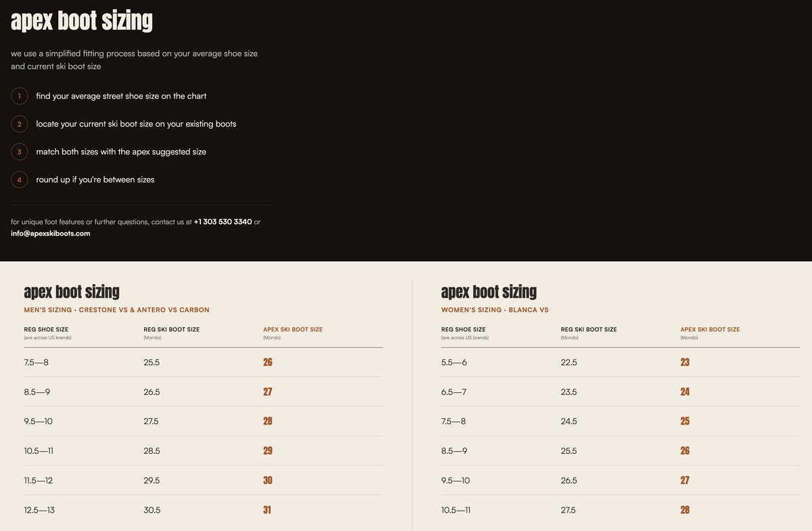This screenshot has height=531, width=812.
Task: Click the step 1 circle icon
Action: tap(20, 96)
